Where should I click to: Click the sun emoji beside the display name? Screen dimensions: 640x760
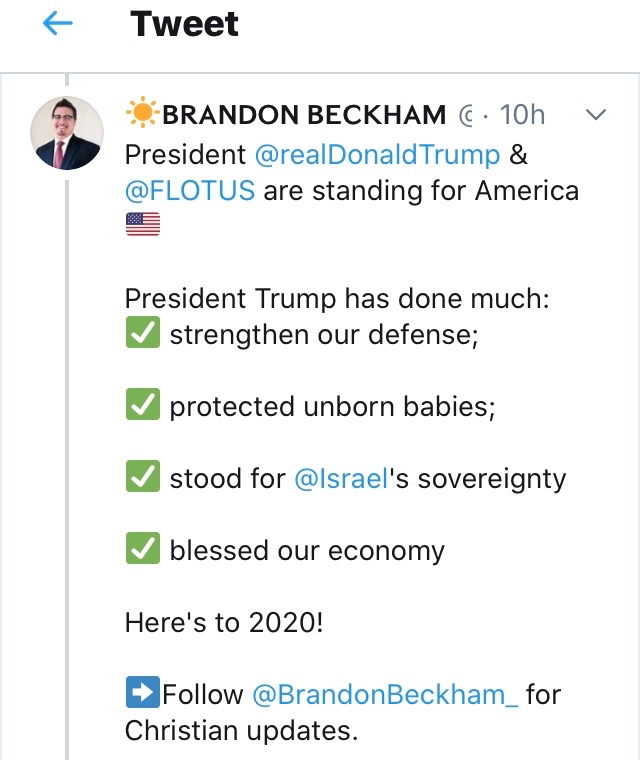point(141,115)
